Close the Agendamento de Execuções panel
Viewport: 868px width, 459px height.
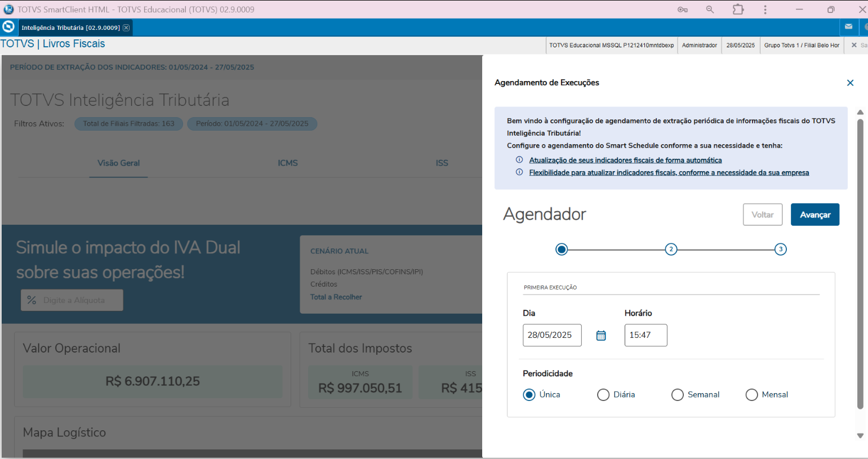(x=850, y=83)
